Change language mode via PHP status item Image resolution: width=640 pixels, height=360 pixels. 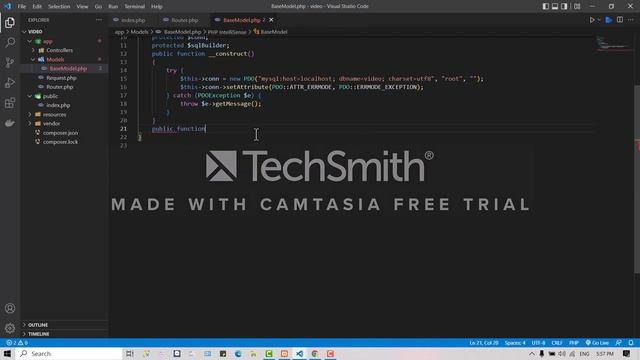574,343
